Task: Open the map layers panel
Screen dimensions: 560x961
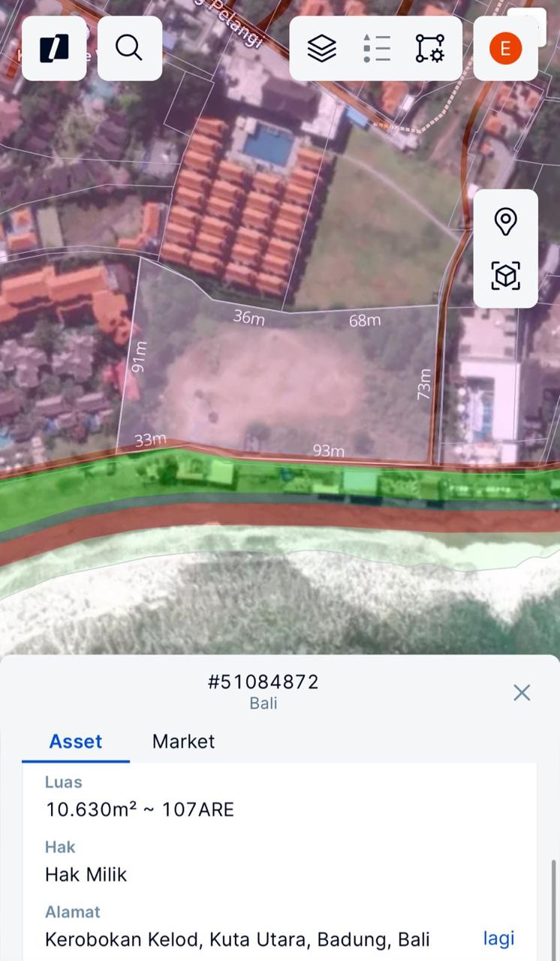Action: point(321,48)
